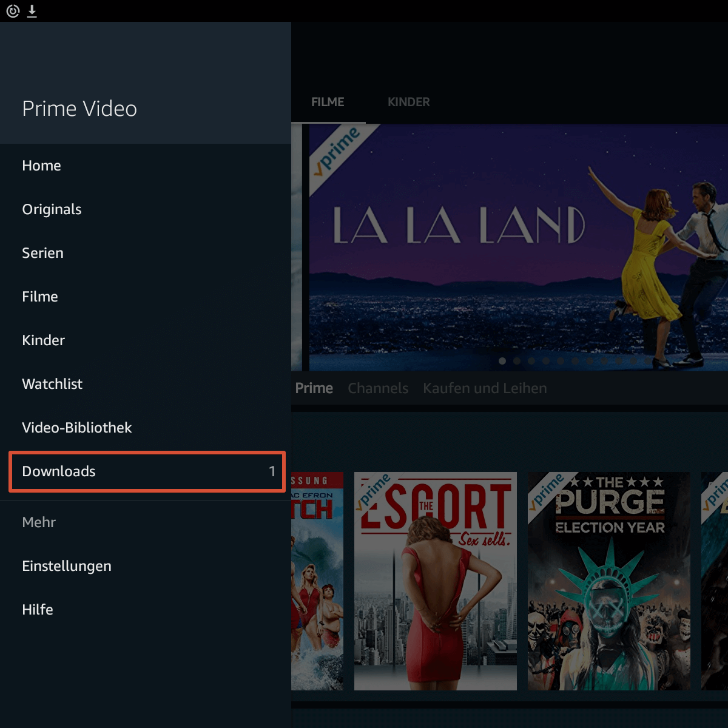Tap the Mehr section label

[39, 522]
